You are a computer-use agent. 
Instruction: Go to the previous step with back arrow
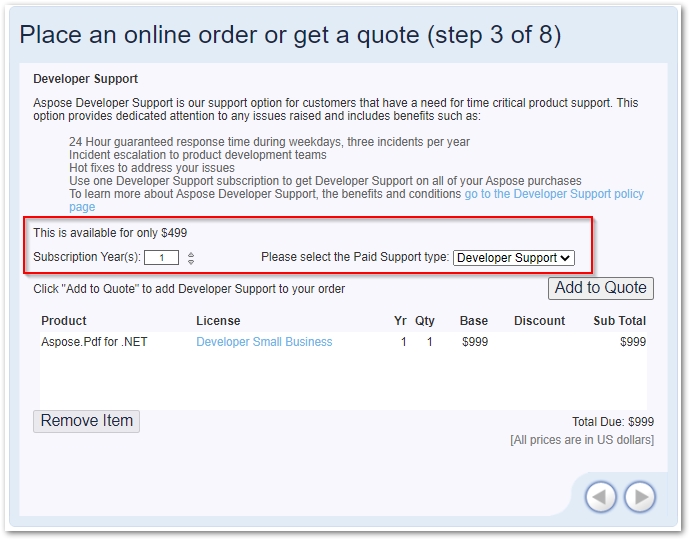[601, 497]
